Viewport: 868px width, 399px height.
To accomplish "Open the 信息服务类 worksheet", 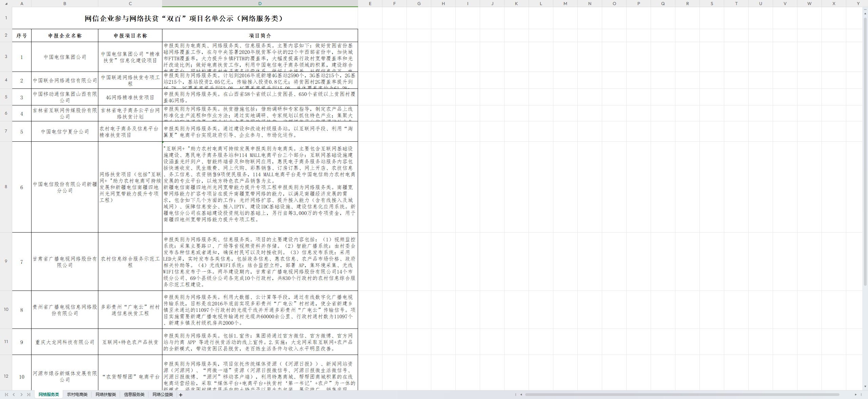I will click(134, 395).
